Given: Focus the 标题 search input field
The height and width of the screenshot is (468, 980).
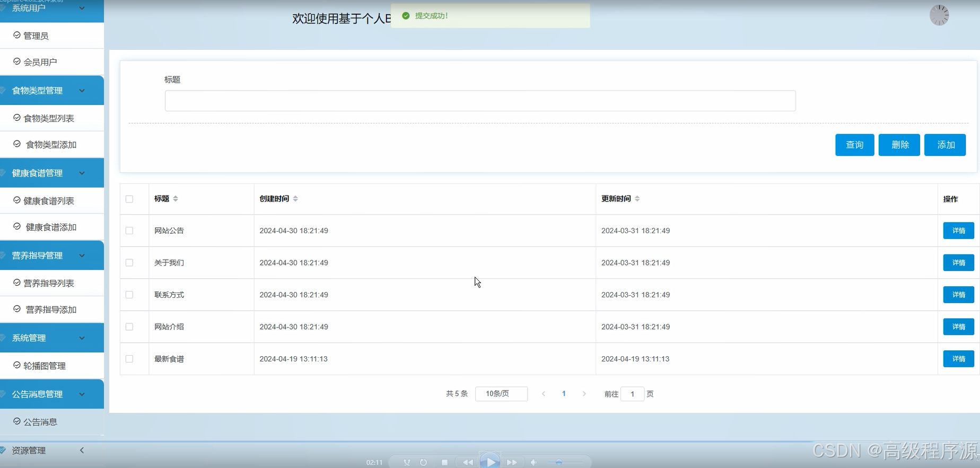Looking at the screenshot, I should click(480, 101).
